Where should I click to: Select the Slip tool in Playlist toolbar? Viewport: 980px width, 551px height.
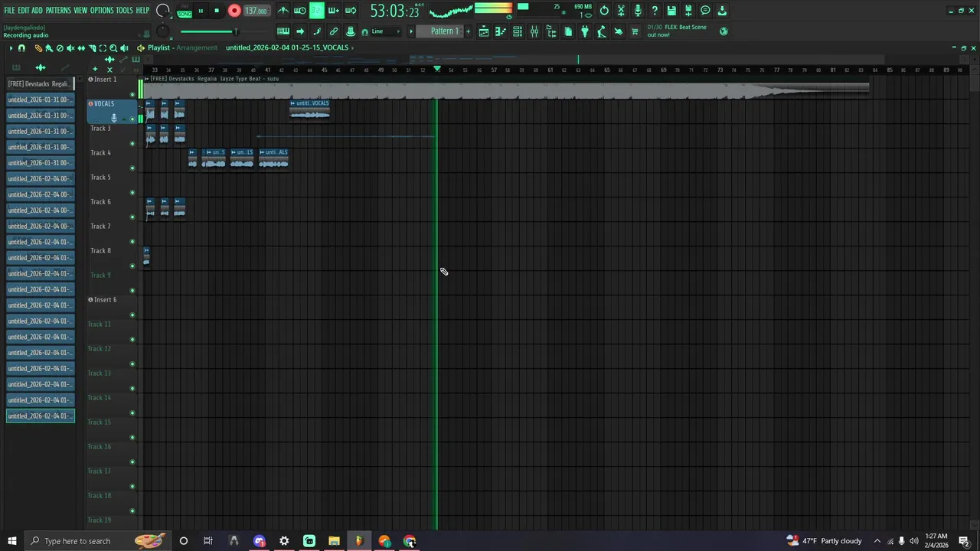pos(81,48)
